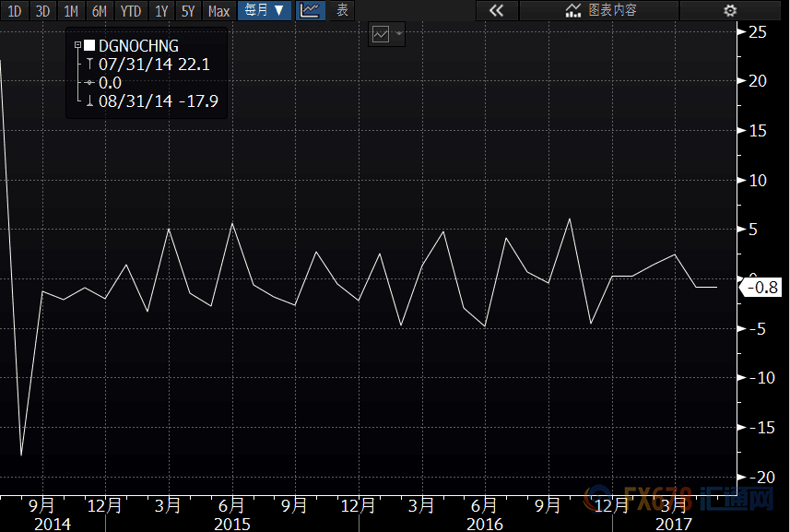Set range to 5Y
The image size is (790, 532).
pos(188,10)
